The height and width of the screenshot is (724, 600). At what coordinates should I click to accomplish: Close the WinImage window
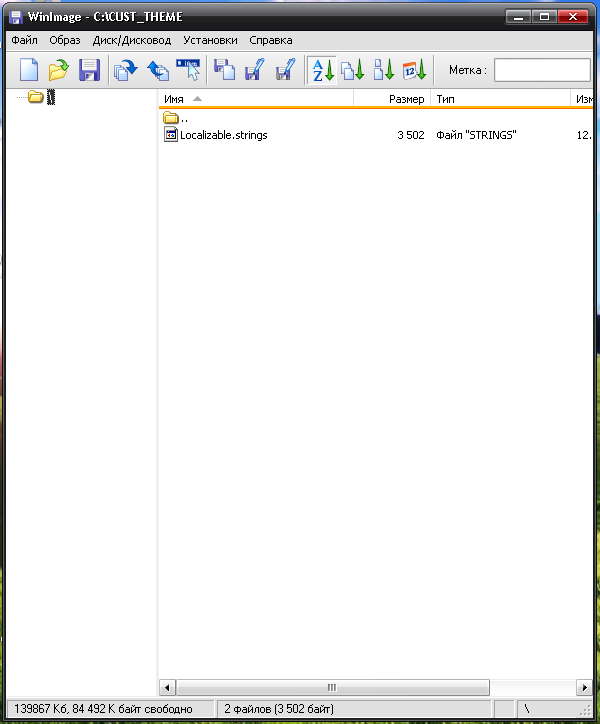click(573, 17)
